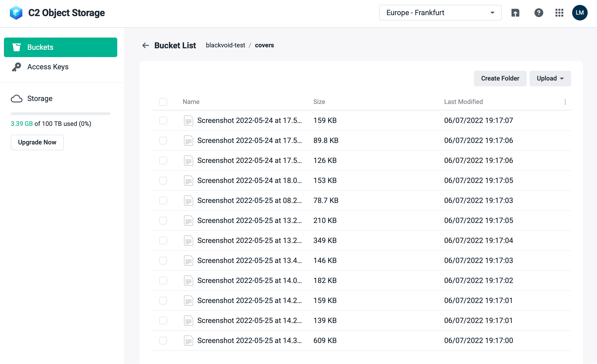Click the Create Folder button

[500, 79]
